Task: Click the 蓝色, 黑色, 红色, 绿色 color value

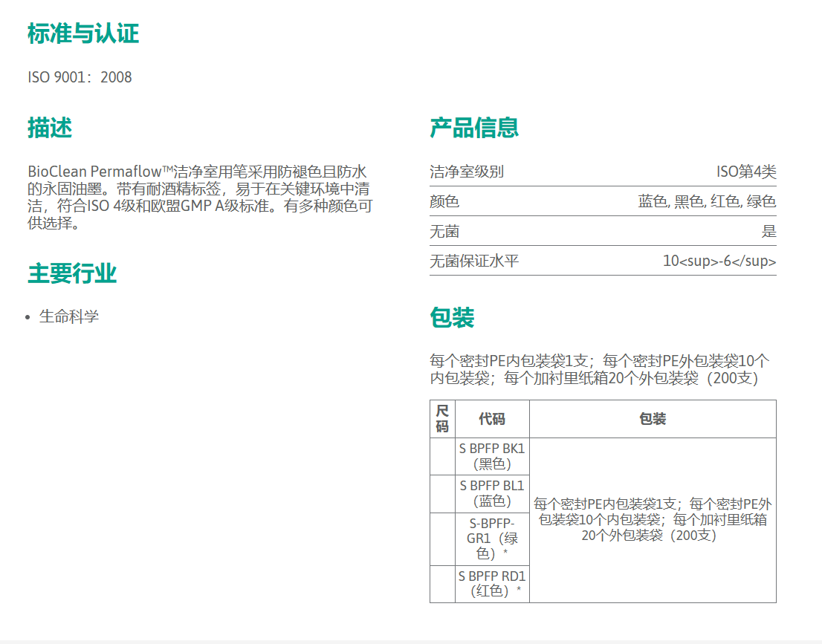Action: 706,201
